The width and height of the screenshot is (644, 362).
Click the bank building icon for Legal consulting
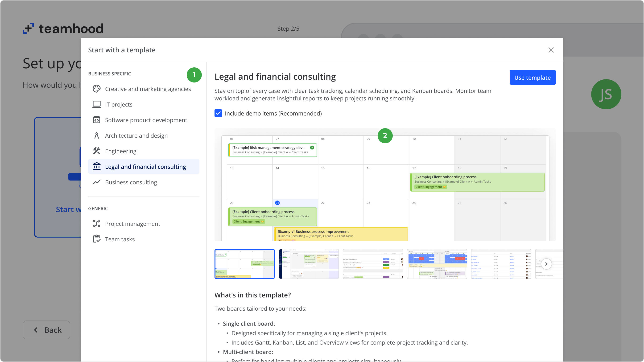point(96,166)
